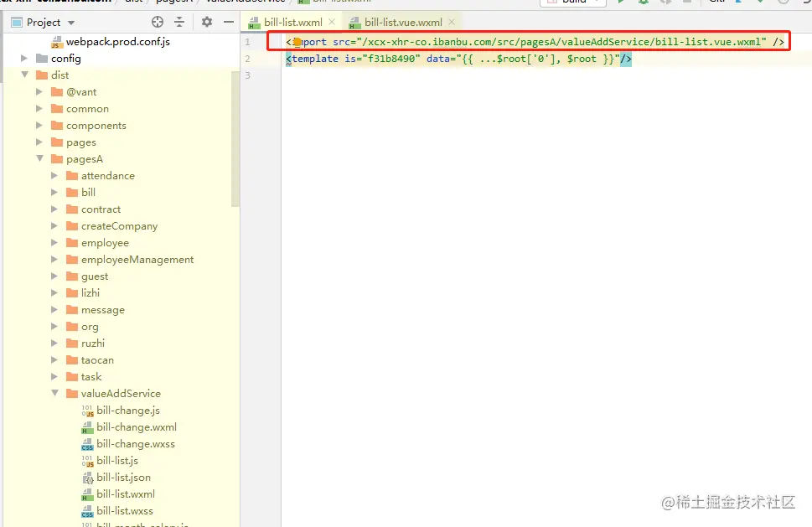Viewport: 812px width, 527px height.
Task: Click the locate-in-project crosshair icon
Action: [158, 22]
